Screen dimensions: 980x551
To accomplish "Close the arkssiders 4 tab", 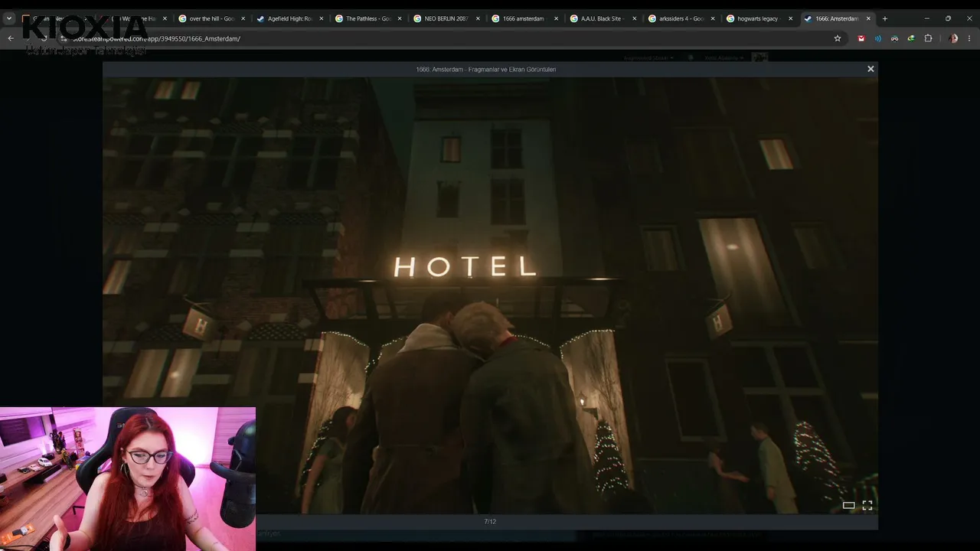I will [713, 18].
